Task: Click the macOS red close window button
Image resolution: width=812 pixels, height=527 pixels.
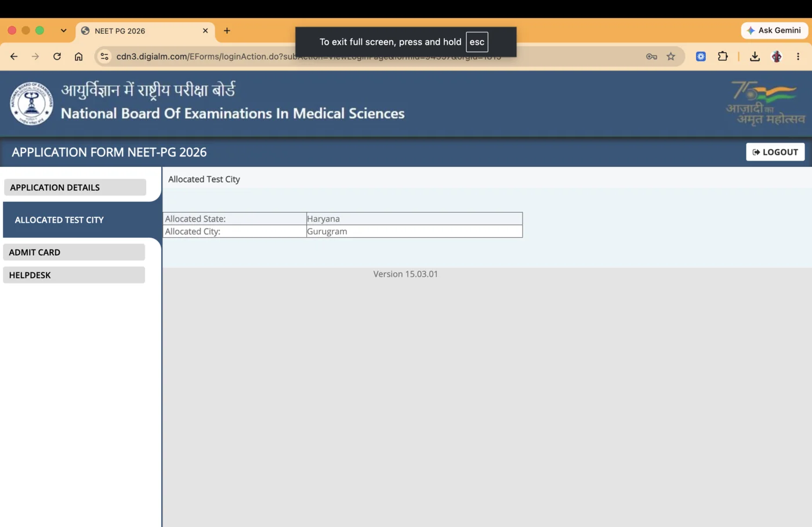Action: click(12, 30)
